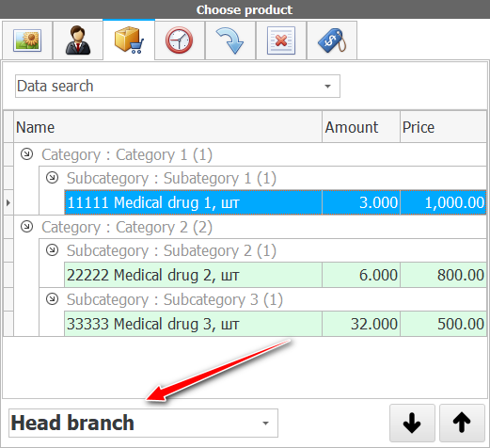Click the up arrow button

[x=462, y=423]
